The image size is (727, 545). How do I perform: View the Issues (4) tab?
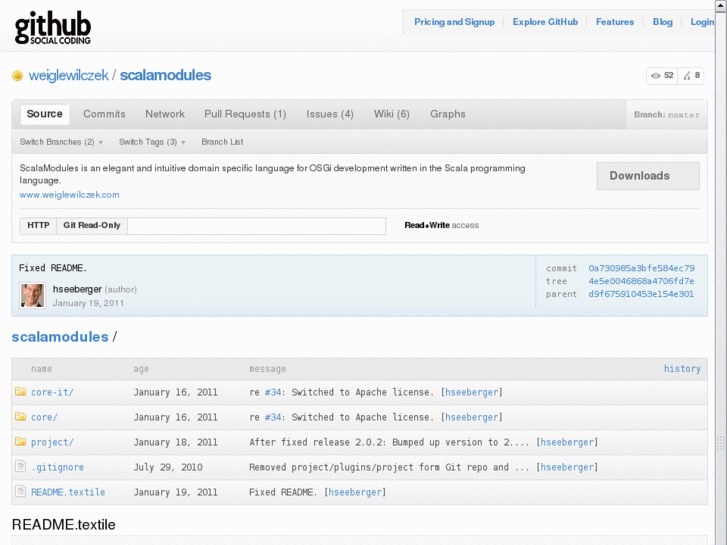coord(330,114)
